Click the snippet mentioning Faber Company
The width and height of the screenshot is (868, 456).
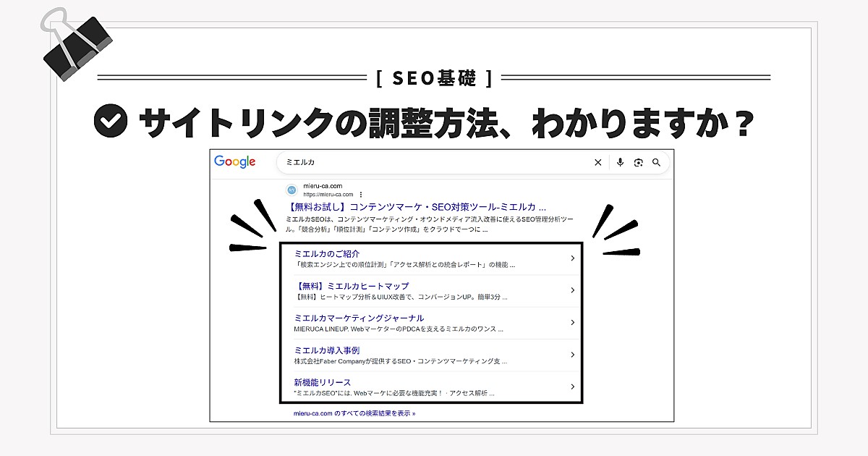pyautogui.click(x=401, y=360)
